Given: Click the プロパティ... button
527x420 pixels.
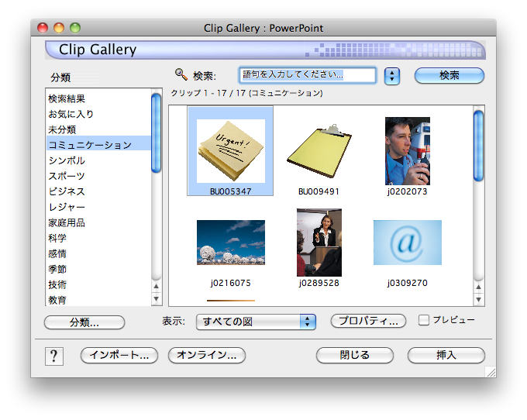Looking at the screenshot, I should (369, 321).
